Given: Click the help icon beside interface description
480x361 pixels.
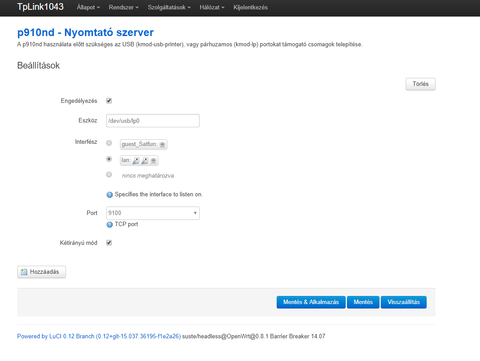Looking at the screenshot, I should (109, 195).
